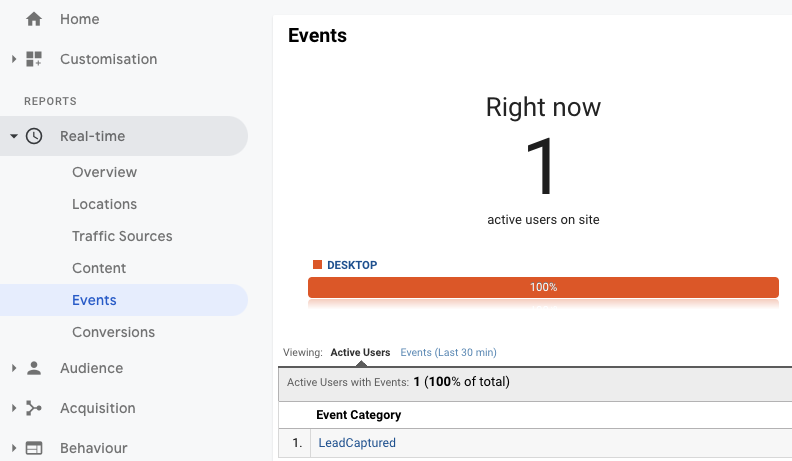Select the Active Users view tab
This screenshot has width=792, height=461.
point(360,352)
